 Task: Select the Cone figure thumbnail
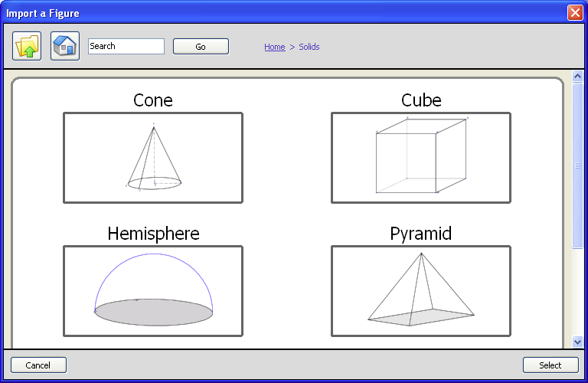tap(153, 158)
